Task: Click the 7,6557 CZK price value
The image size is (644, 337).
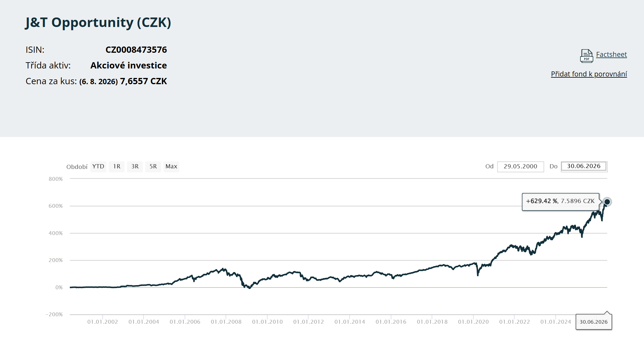Action: (143, 81)
